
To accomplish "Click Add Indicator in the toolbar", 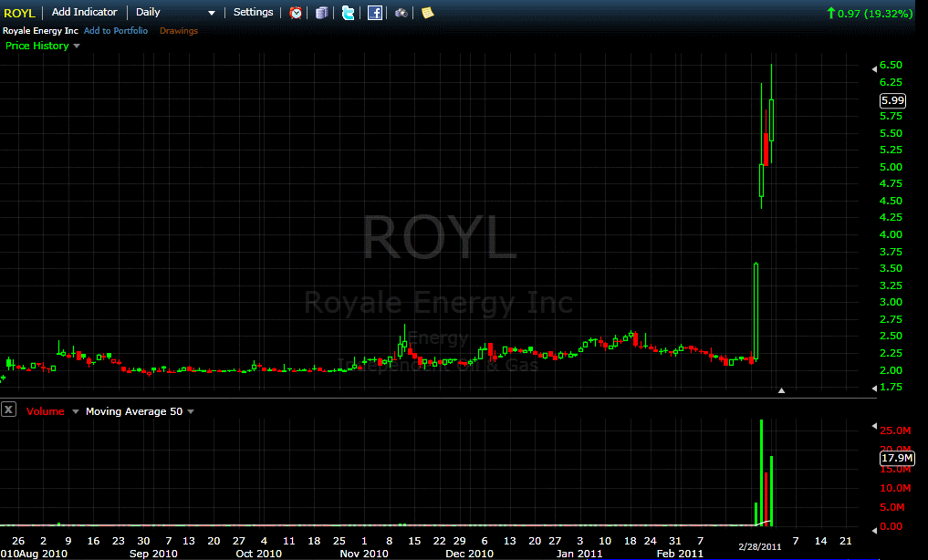I will pos(85,12).
